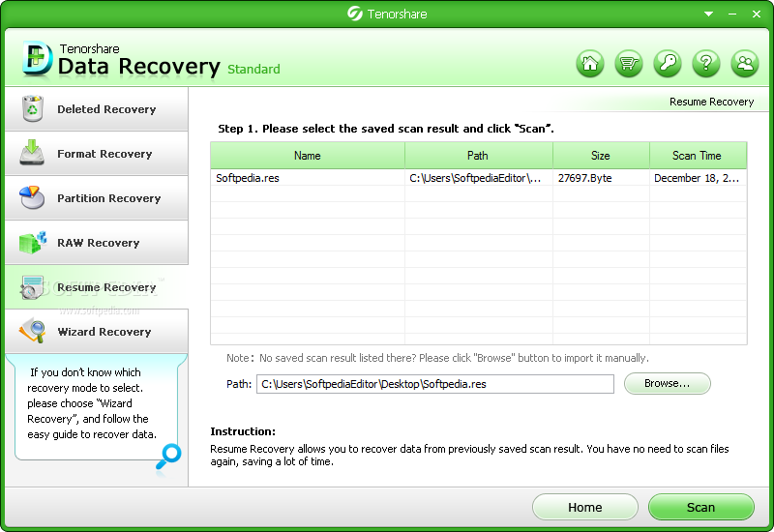Select Format Recovery mode
The image size is (774, 532).
point(97,154)
